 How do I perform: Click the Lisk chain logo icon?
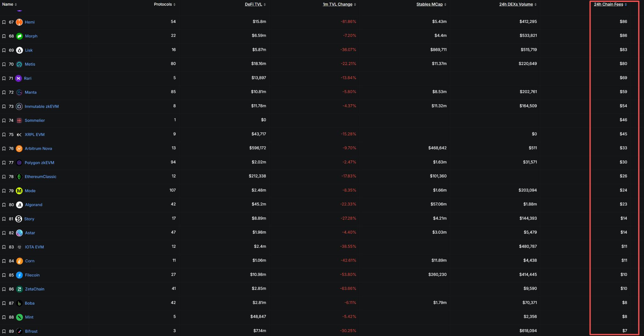19,50
